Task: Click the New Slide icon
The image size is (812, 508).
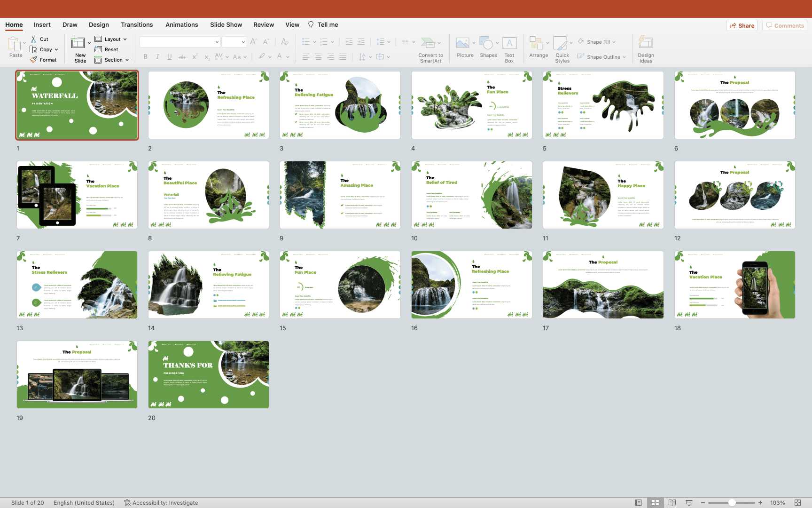Action: click(x=78, y=43)
